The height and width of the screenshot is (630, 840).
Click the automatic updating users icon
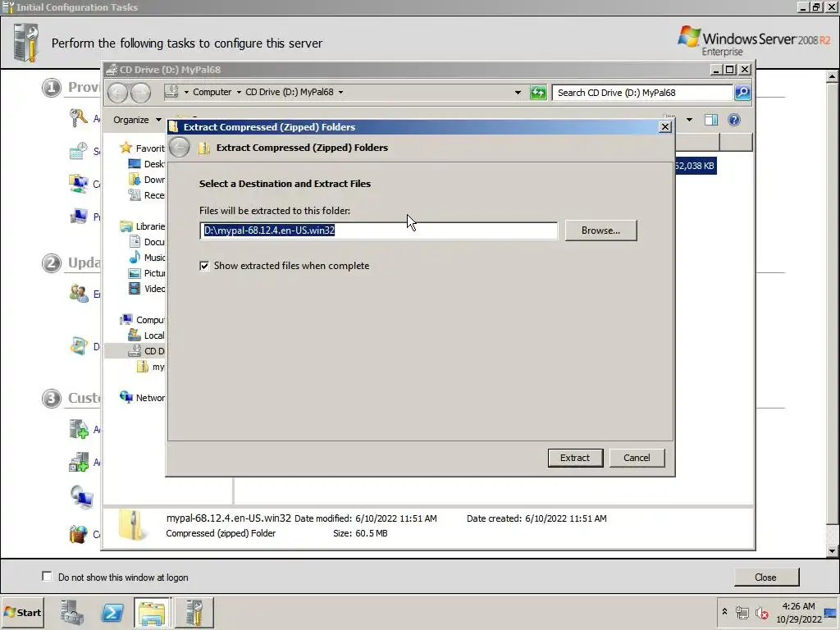point(79,294)
